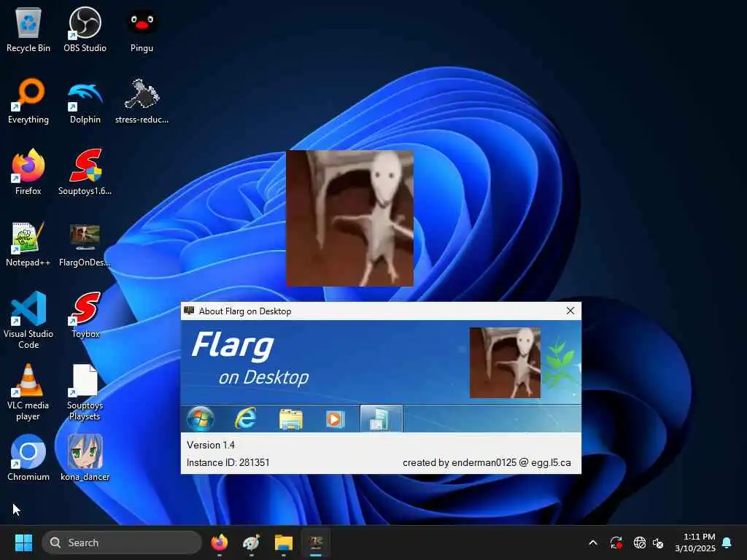Viewport: 747px width, 560px height.
Task: Open the Windows Start menu
Action: coord(23,542)
